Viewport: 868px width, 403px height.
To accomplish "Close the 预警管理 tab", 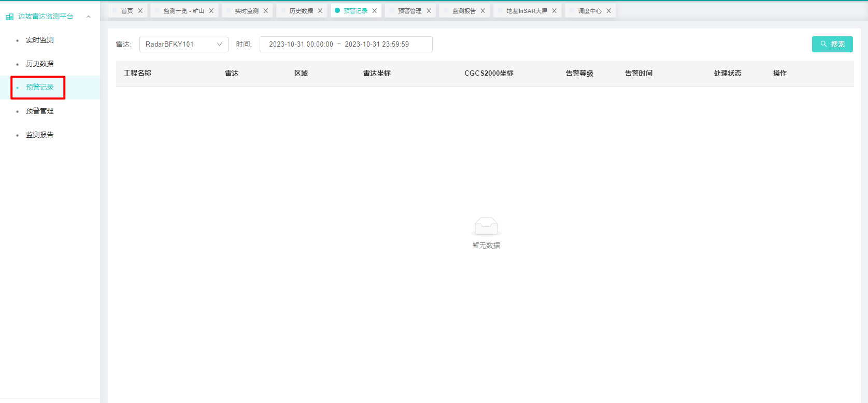I will [429, 11].
